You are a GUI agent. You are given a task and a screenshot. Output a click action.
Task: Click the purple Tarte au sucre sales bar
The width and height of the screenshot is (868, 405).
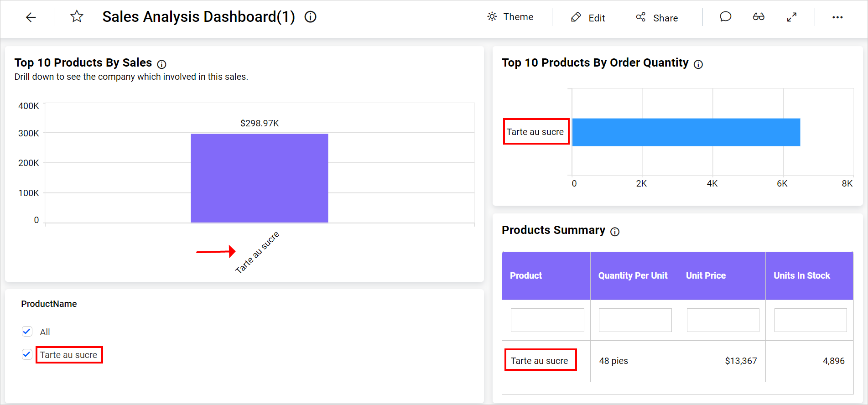[x=259, y=178]
